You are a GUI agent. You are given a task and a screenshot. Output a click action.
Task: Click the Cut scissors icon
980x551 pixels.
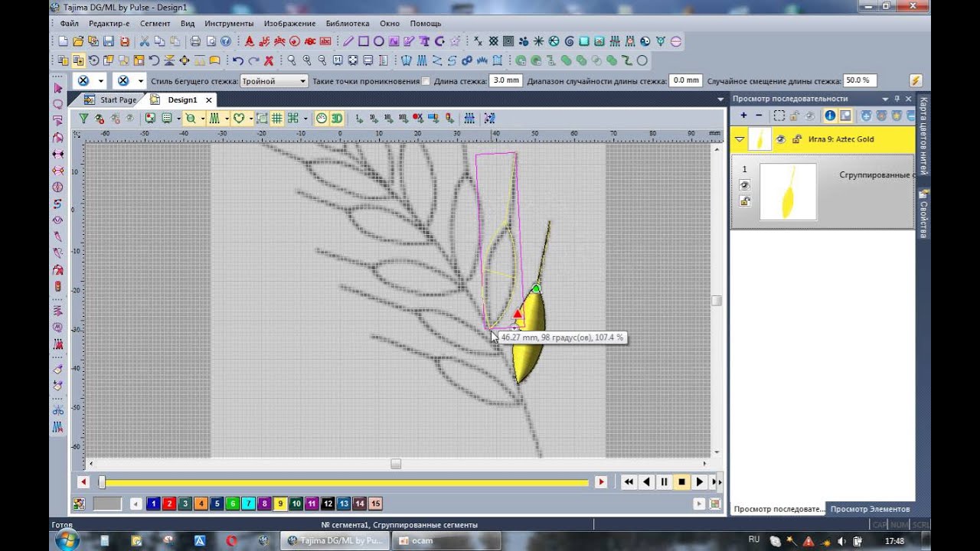(144, 41)
